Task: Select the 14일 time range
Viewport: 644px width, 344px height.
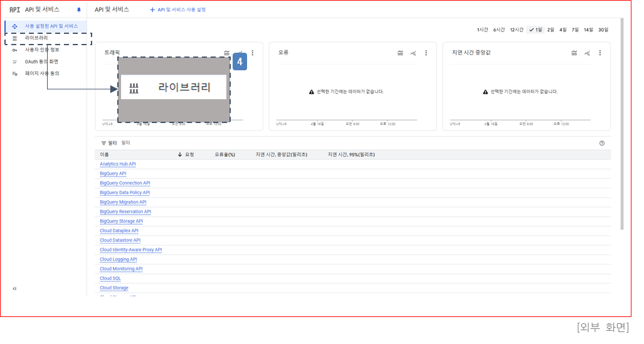Action: 589,30
